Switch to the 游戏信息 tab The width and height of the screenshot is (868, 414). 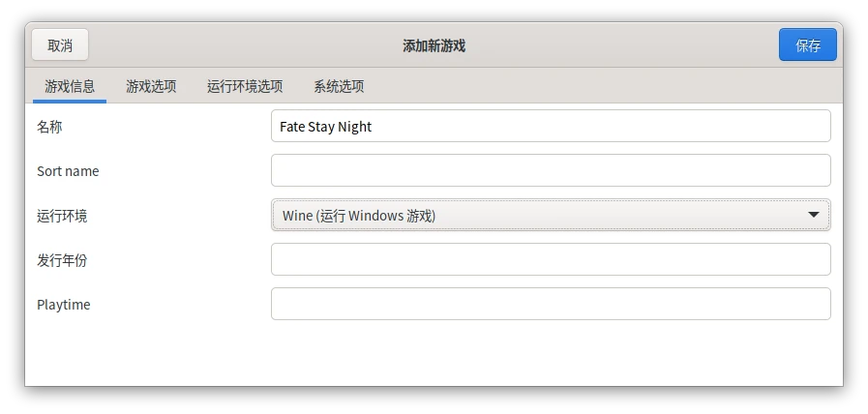click(70, 86)
